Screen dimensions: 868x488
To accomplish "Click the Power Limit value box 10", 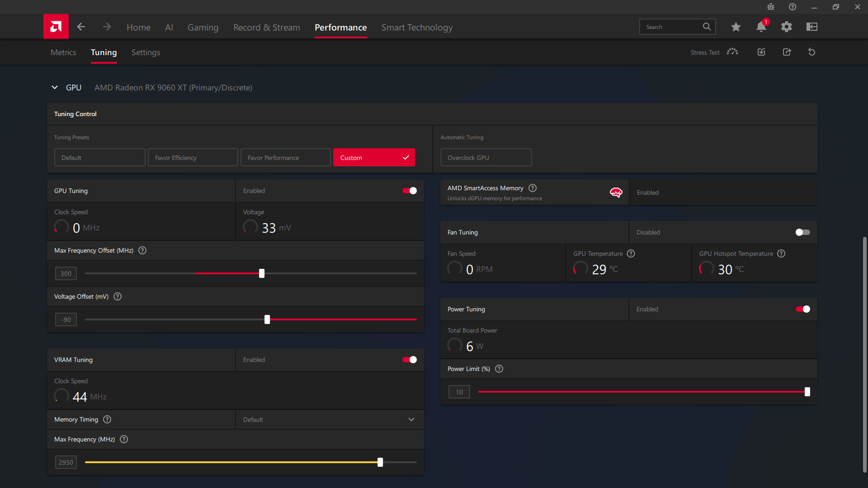I will pos(459,392).
